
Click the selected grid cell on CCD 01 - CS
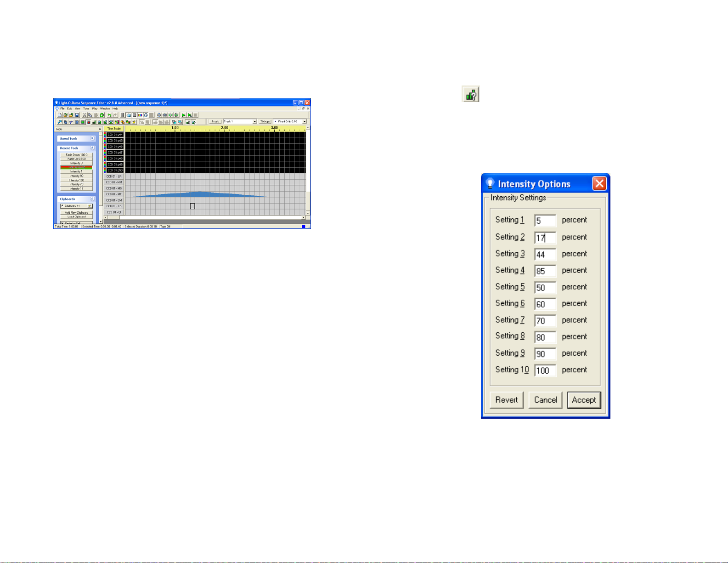click(192, 206)
